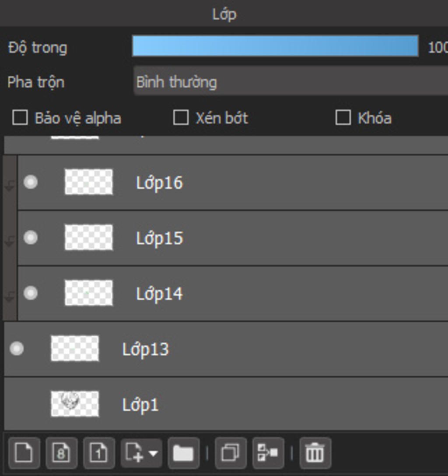Enable the Bảo vệ alpha checkbox

20,117
